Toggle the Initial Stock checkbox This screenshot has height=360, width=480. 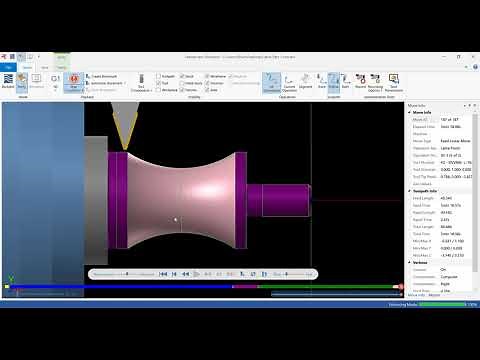(182, 83)
